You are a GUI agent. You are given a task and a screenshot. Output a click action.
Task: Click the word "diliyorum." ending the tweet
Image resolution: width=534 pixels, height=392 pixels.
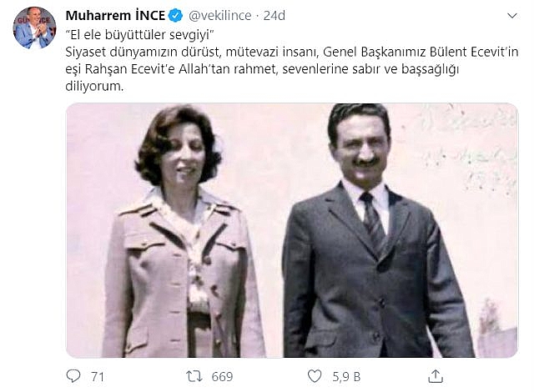[94, 86]
